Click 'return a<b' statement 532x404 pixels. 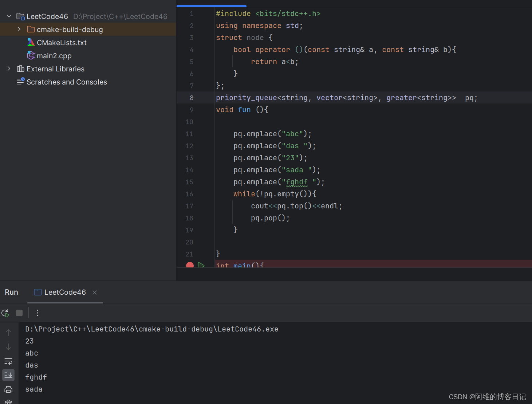275,62
